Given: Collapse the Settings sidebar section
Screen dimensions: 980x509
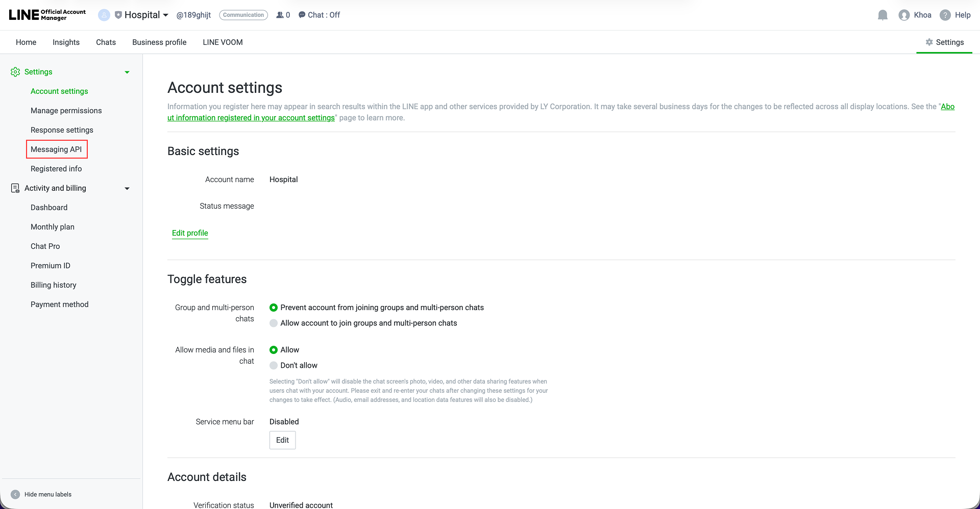Looking at the screenshot, I should [x=127, y=72].
